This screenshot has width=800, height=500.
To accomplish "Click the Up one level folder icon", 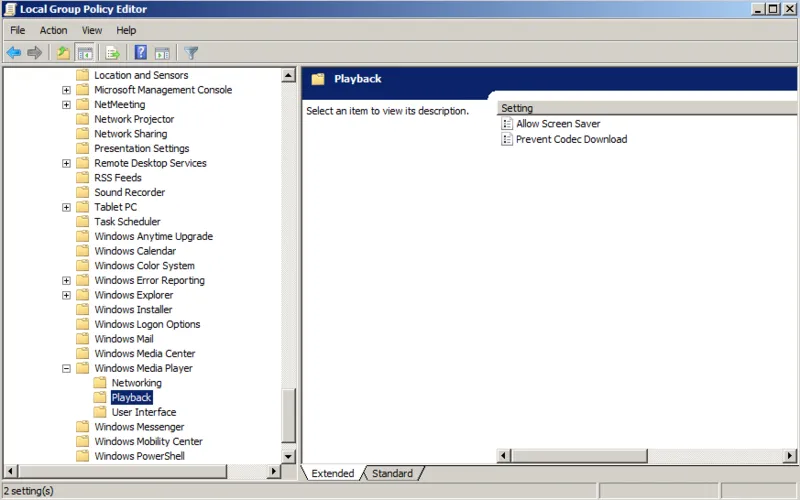I will point(63,53).
